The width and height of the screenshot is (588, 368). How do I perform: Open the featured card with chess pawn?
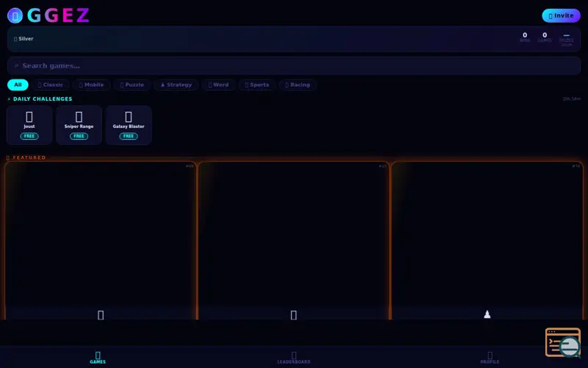tap(487, 241)
